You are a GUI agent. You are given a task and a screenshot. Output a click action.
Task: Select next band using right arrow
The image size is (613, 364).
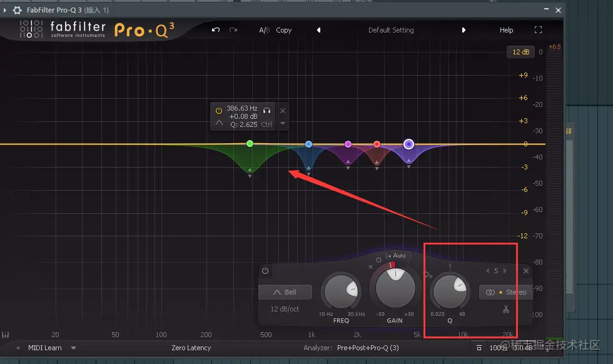tap(505, 271)
